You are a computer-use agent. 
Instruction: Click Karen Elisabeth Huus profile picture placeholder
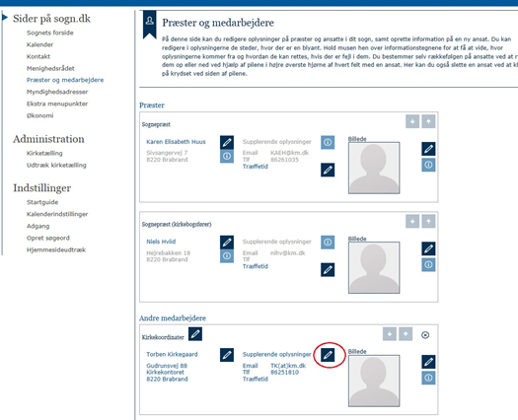click(374, 168)
